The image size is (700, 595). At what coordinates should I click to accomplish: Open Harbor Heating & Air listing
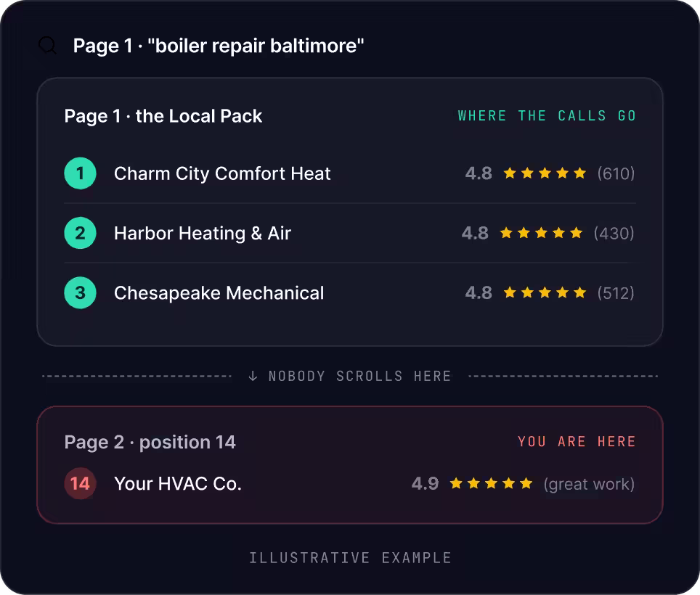tap(350, 233)
